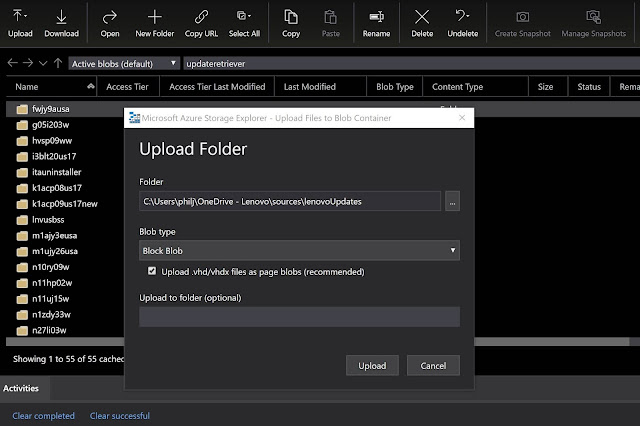Open the Block Blob type dropdown

299,251
